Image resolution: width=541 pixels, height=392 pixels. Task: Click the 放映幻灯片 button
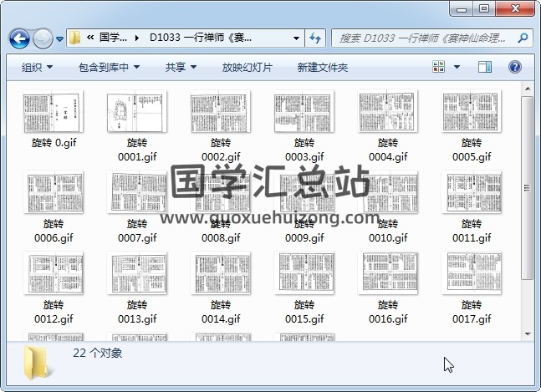pyautogui.click(x=247, y=67)
